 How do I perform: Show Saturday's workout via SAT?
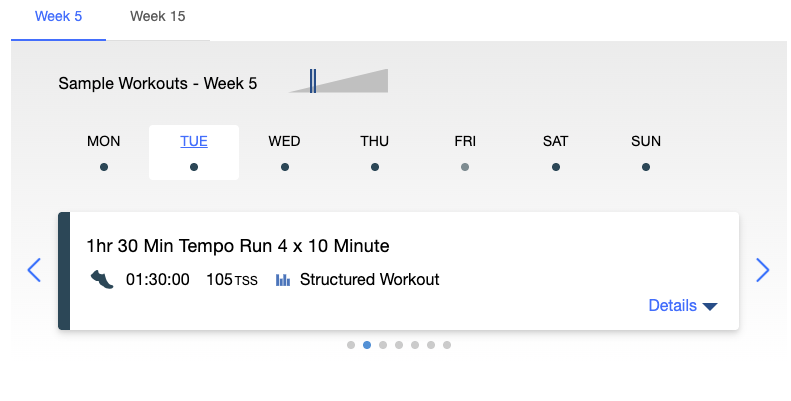[x=555, y=152]
